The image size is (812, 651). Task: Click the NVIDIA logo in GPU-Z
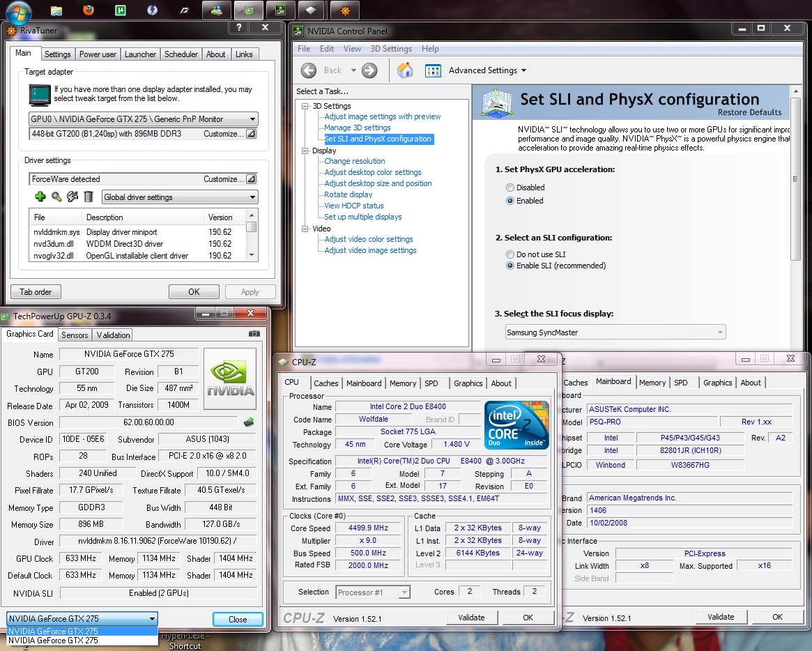click(231, 379)
